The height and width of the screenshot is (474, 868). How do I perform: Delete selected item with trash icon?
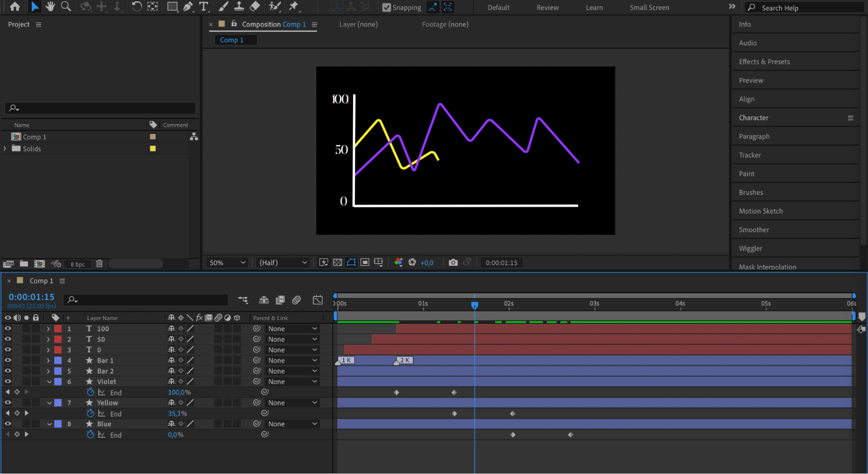coord(99,264)
